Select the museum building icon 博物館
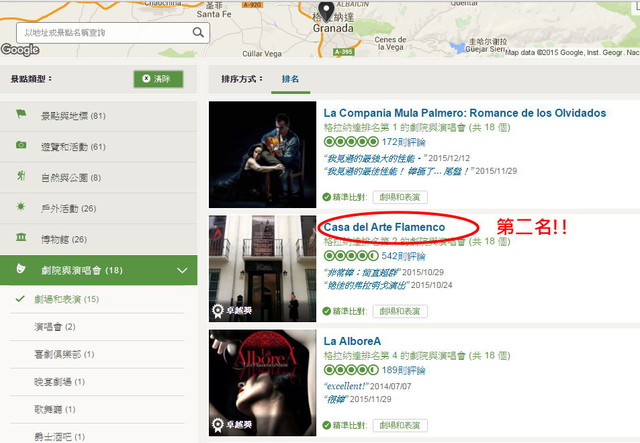The height and width of the screenshot is (443, 640). pos(21,237)
